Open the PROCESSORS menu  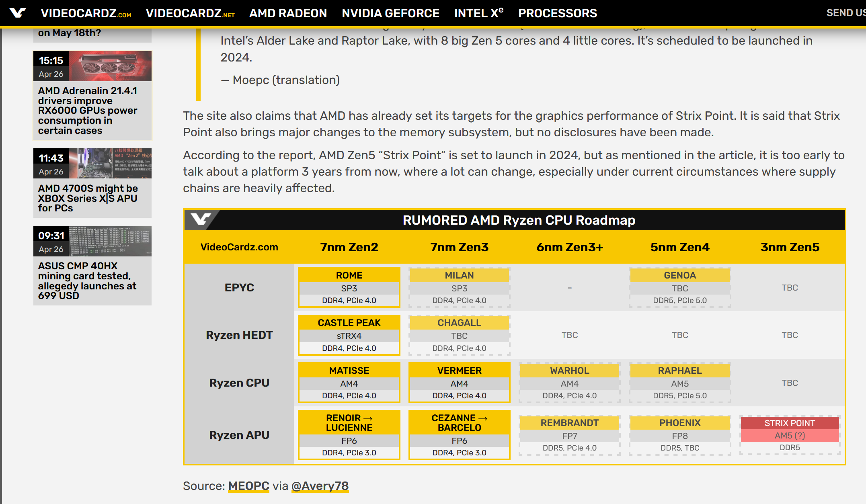tap(557, 13)
